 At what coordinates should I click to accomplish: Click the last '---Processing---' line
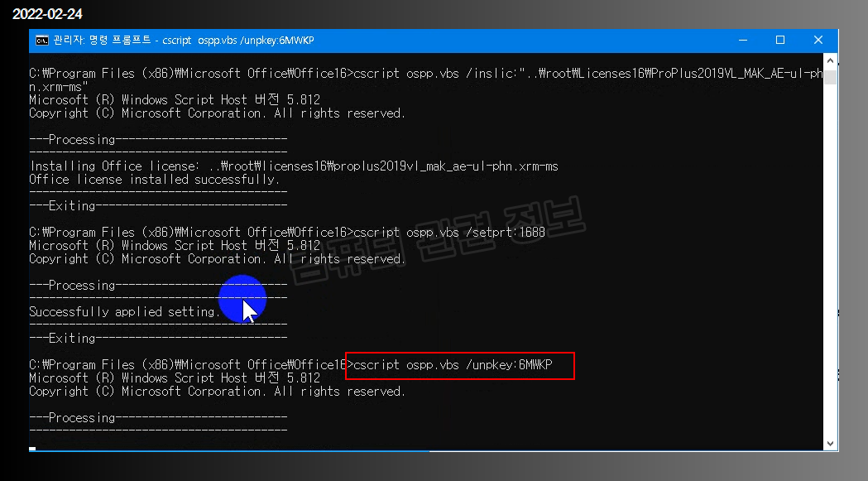(158, 418)
